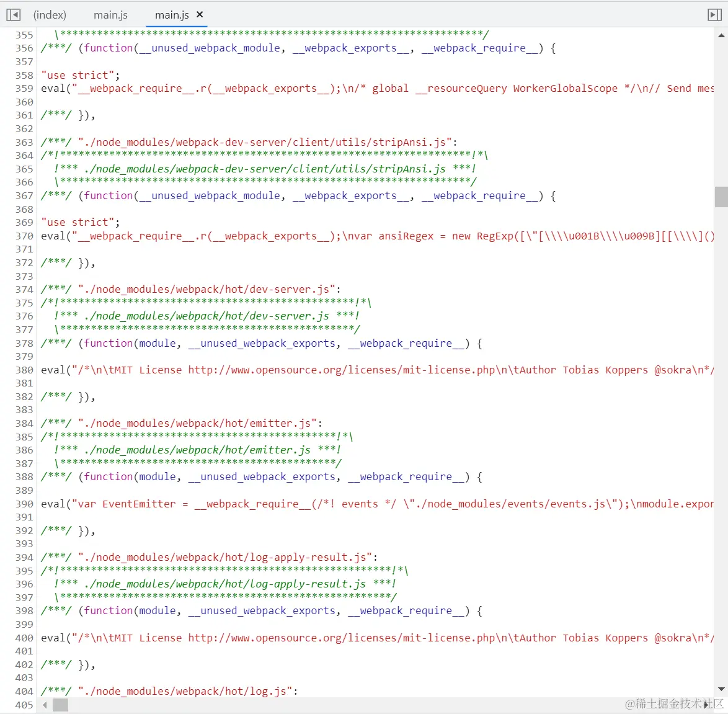The width and height of the screenshot is (728, 714).
Task: Click line number 378 in the gutter
Action: (24, 344)
